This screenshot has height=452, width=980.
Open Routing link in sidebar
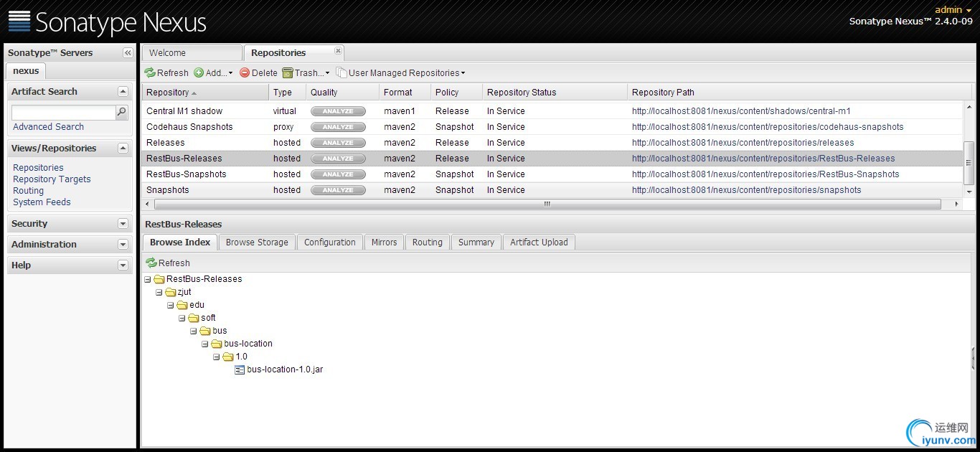click(28, 191)
